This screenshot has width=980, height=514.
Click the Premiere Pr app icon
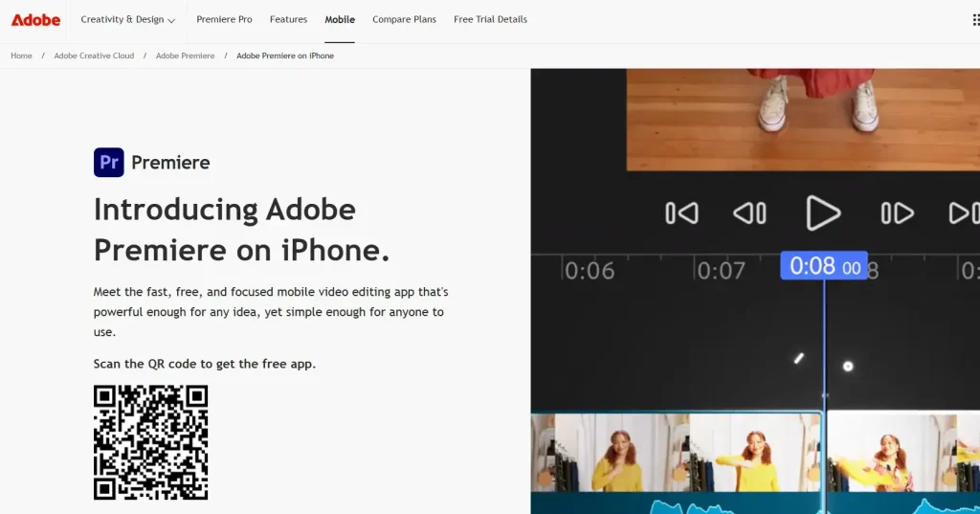pos(109,163)
